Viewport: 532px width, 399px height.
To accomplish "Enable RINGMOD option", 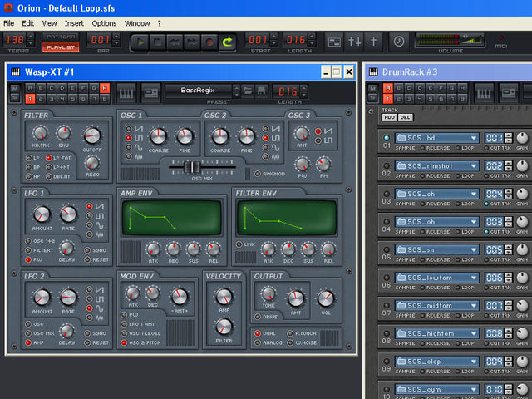I will click(x=258, y=174).
